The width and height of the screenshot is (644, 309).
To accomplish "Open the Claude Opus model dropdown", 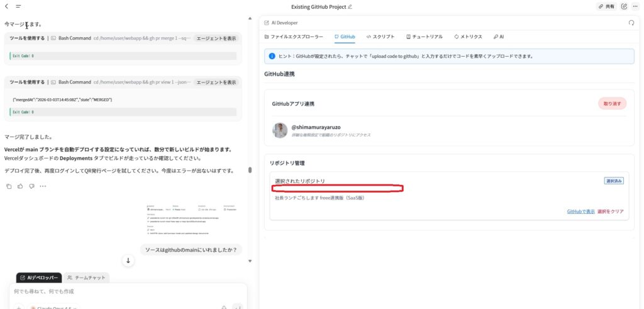I will [55, 308].
